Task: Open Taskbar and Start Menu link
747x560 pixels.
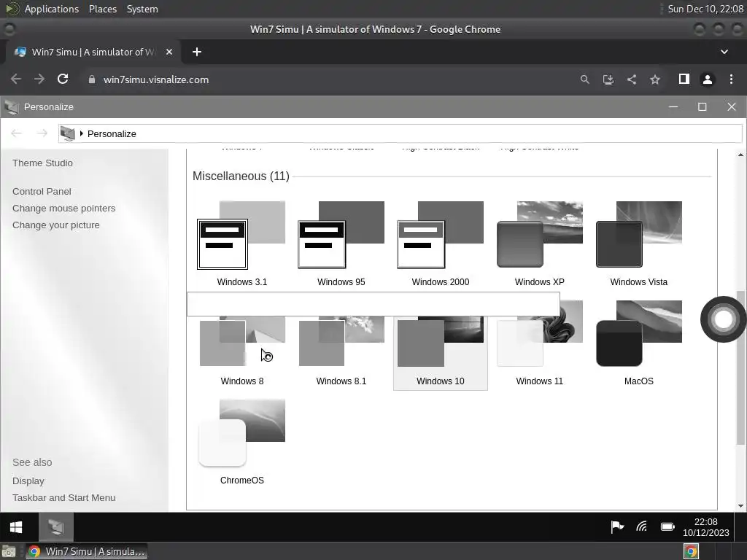Action: click(x=64, y=497)
